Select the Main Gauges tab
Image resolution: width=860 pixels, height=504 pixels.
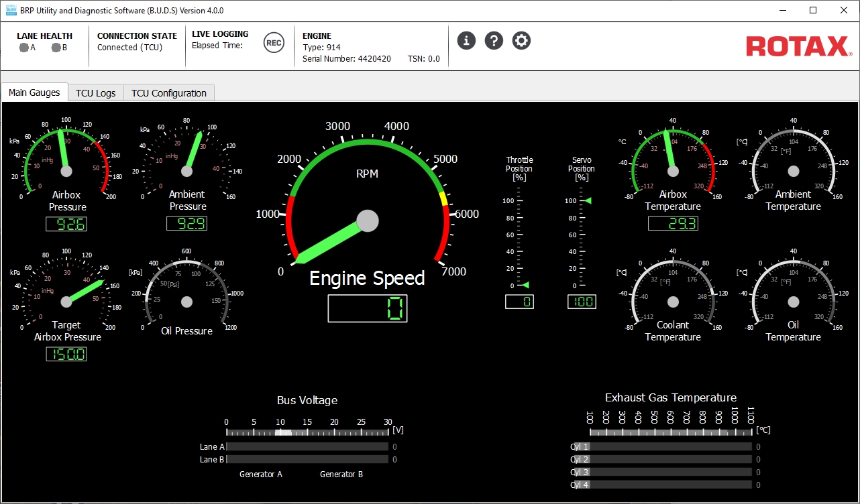34,92
